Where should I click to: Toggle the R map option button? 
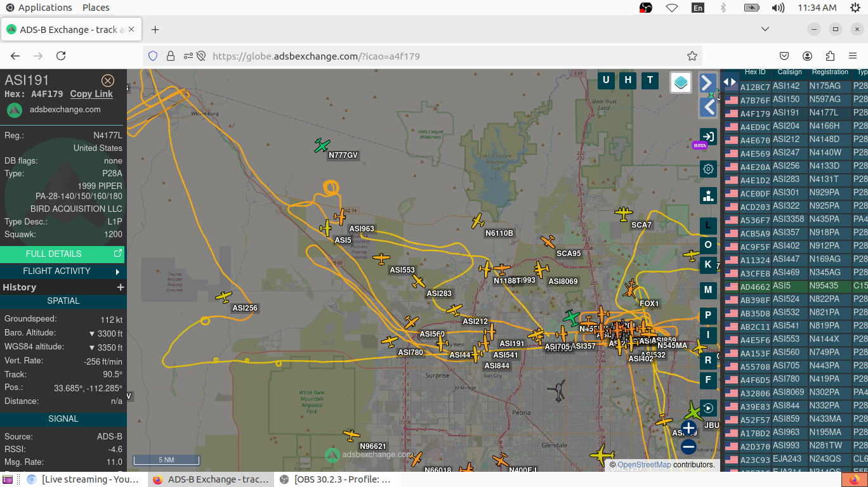click(x=709, y=360)
